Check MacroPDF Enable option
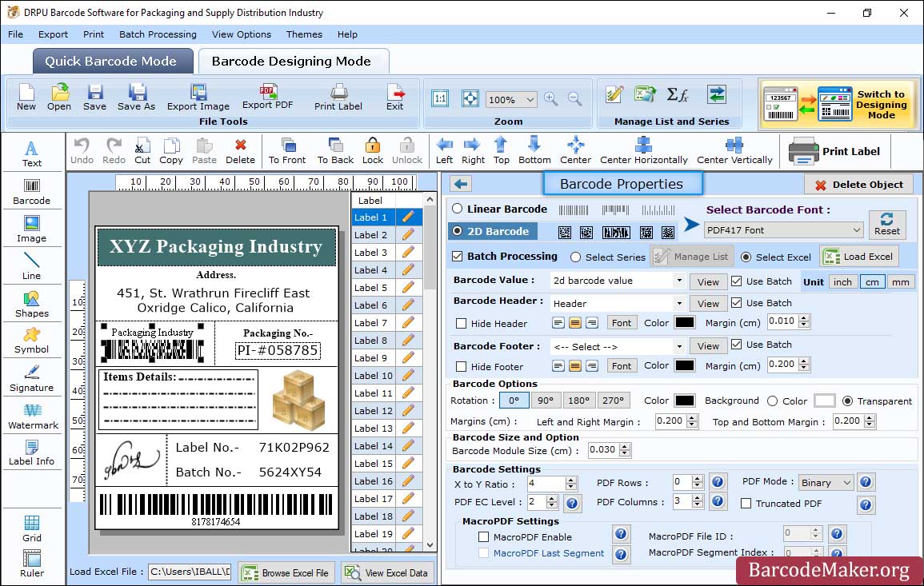924x586 pixels. coord(484,536)
